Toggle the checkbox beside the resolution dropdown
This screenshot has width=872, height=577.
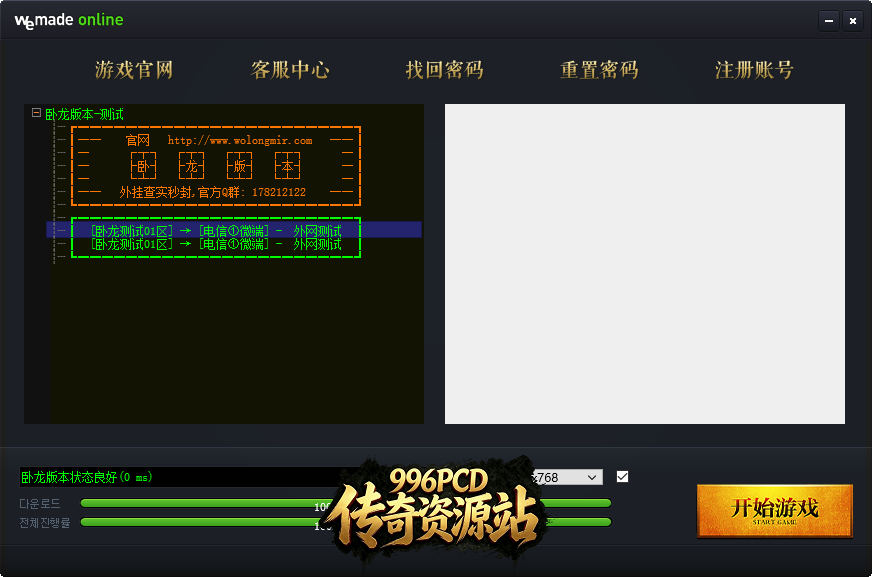622,477
